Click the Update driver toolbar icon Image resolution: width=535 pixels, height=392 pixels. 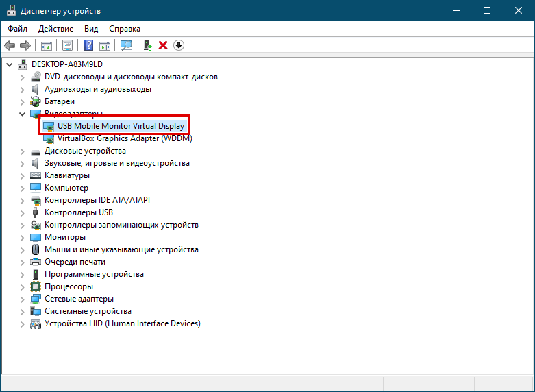(148, 45)
